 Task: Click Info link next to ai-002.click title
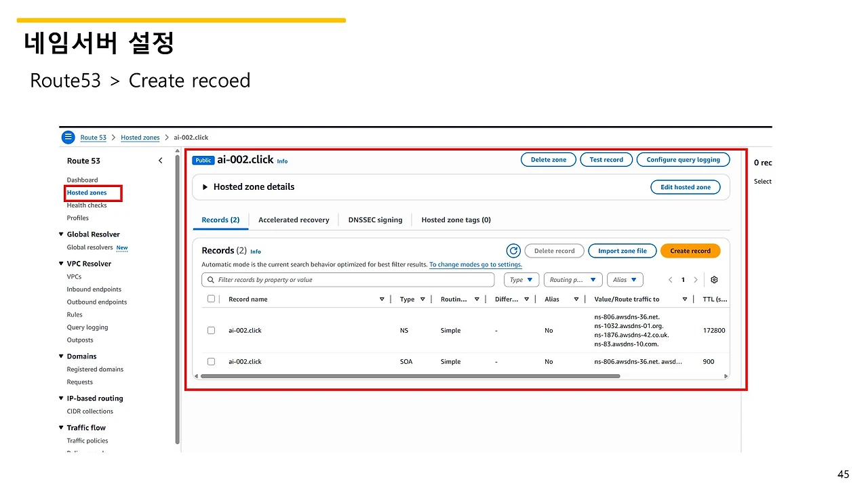coord(282,161)
